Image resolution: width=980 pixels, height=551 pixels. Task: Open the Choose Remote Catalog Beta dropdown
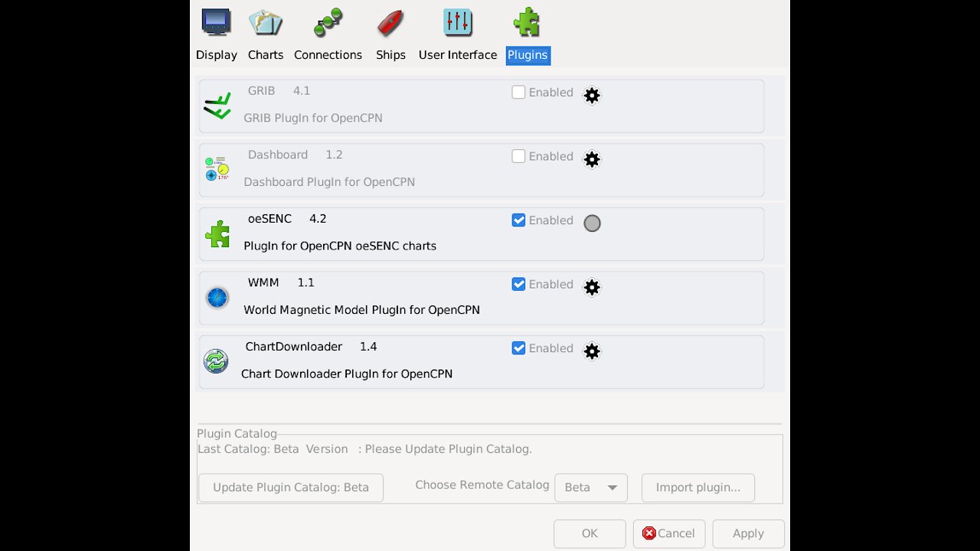[x=591, y=487]
